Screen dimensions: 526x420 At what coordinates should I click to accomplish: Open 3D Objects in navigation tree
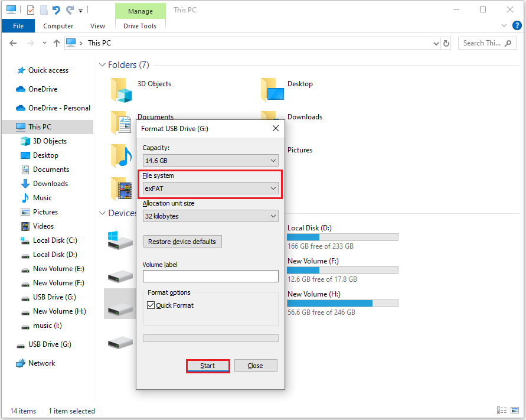[50, 141]
